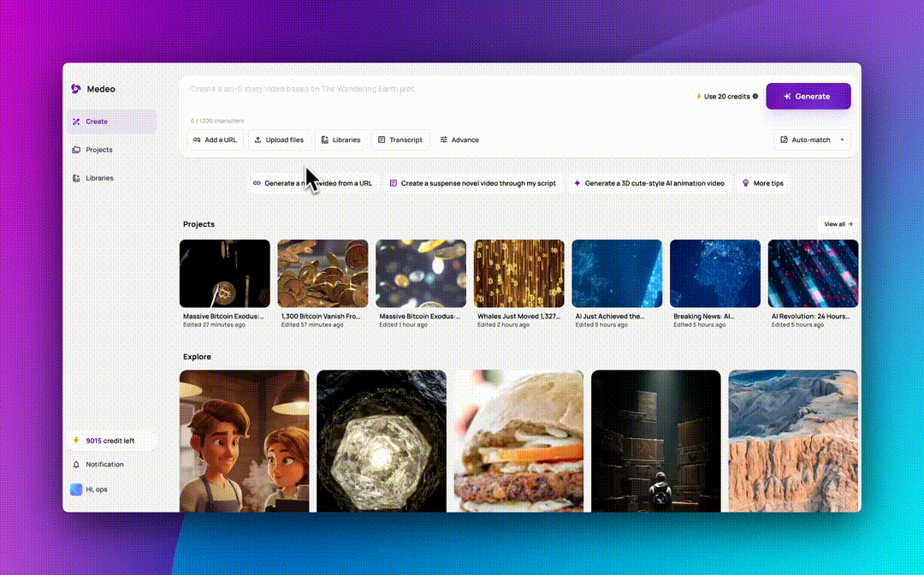The width and height of the screenshot is (924, 575).
Task: Open the Create section in sidebar
Action: 112,122
